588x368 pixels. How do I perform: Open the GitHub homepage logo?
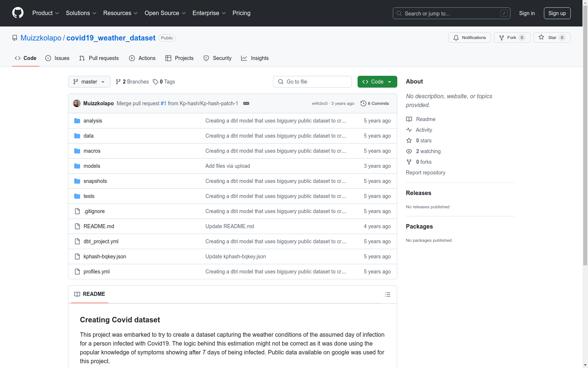tap(18, 13)
